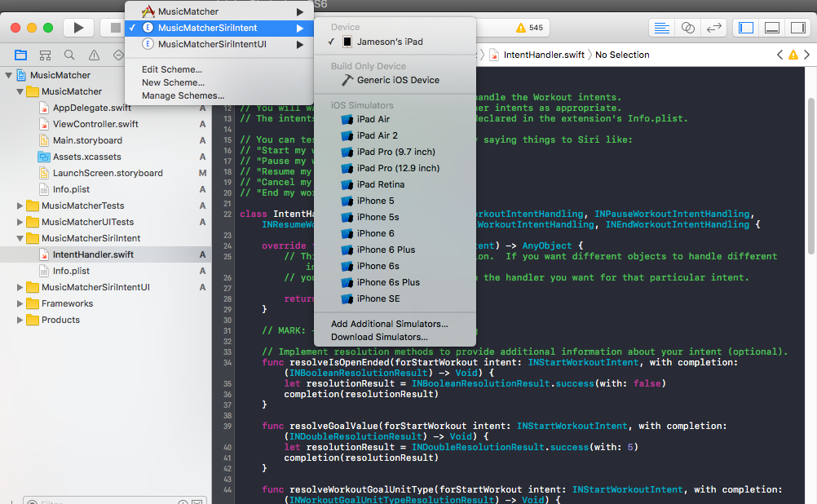Viewport: 817px width, 504px height.
Task: Choose the MusicMatcherSiriIntentUI scheme
Action: (212, 44)
